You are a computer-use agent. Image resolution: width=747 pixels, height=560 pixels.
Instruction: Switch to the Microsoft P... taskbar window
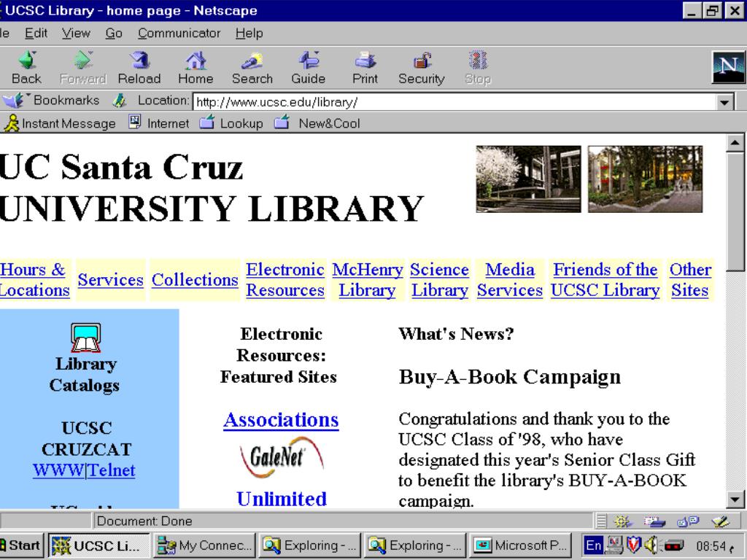[x=521, y=545]
